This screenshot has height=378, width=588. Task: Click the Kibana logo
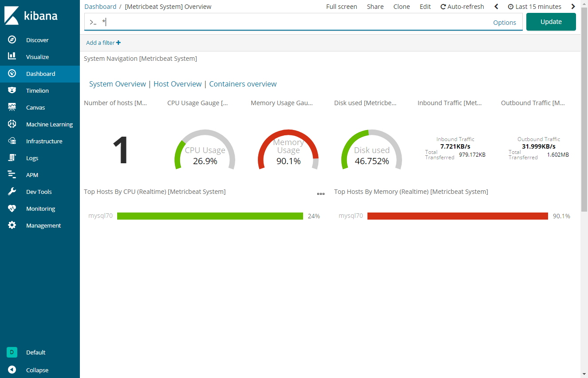[x=31, y=16]
